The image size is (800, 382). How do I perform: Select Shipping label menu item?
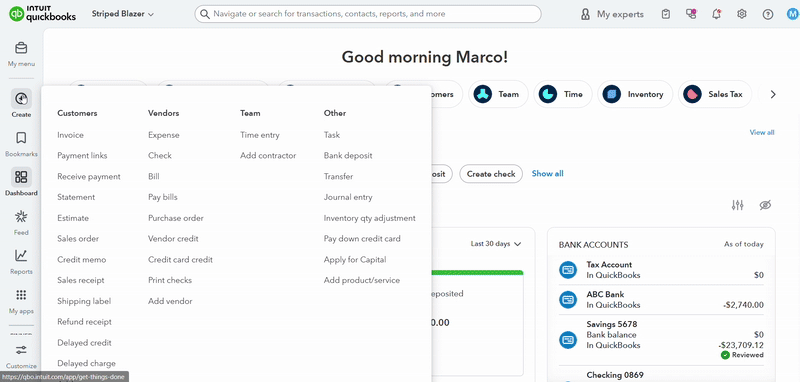[x=84, y=301]
